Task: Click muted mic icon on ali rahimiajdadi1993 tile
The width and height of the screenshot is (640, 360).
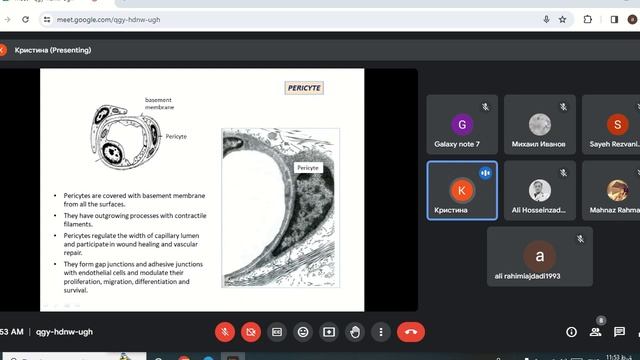Action: point(580,239)
